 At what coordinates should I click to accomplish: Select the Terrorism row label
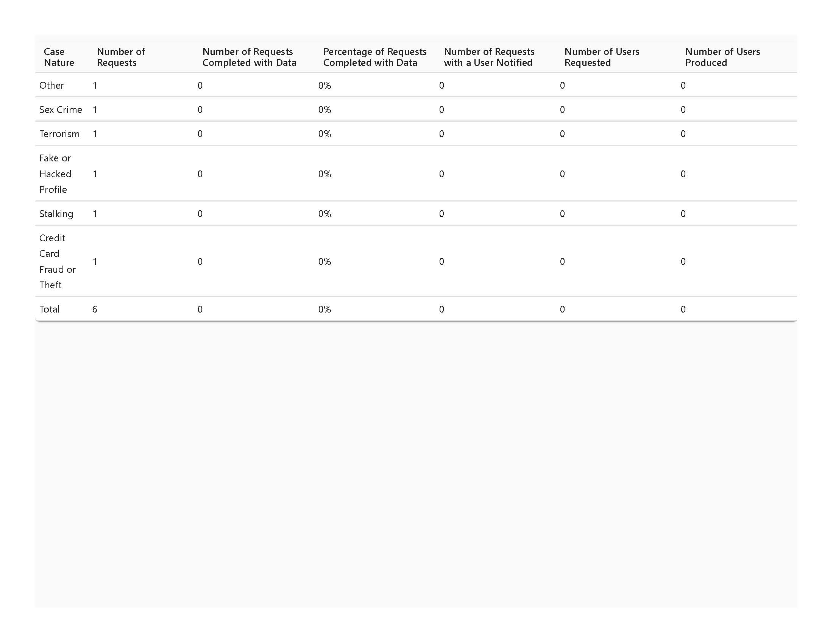click(x=59, y=134)
